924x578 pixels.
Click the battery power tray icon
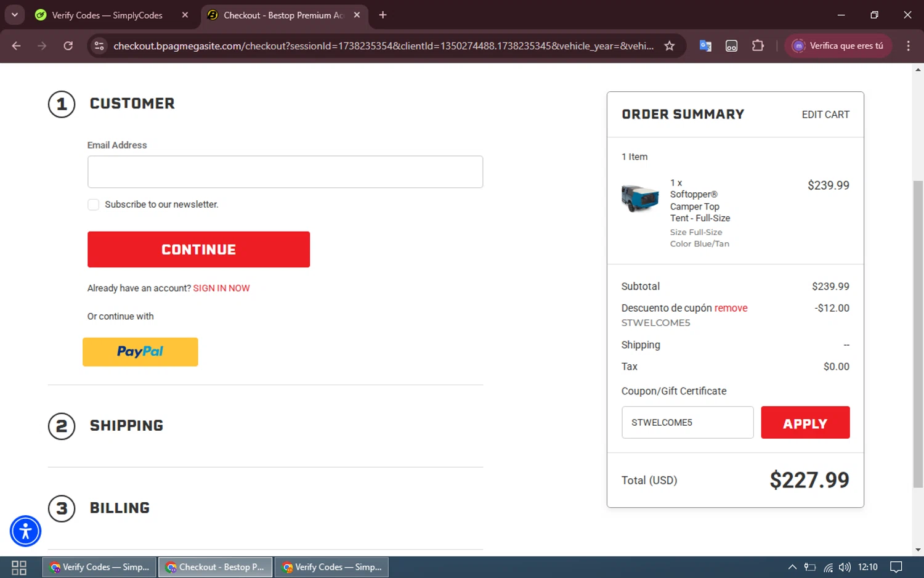[810, 568]
